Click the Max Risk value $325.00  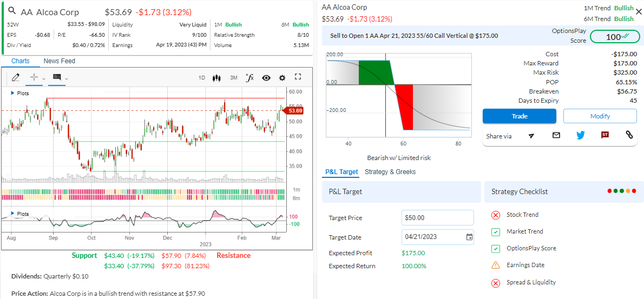(x=625, y=72)
